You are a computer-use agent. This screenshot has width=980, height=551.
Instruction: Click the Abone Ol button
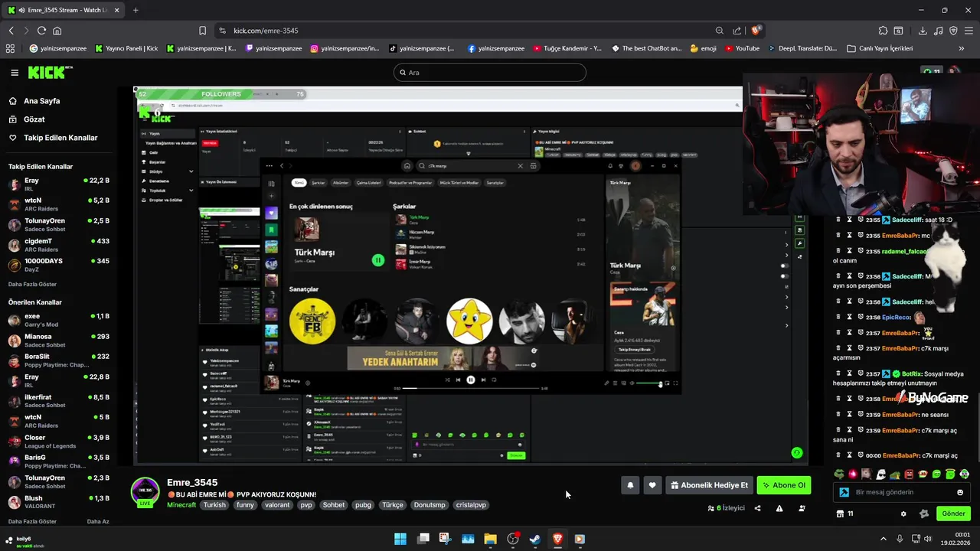coord(784,485)
